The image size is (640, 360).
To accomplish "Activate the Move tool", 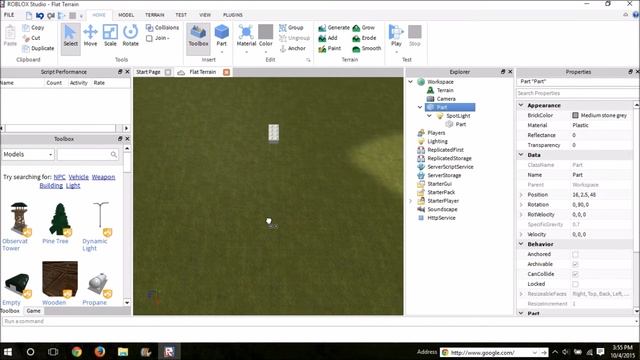I will tap(90, 36).
